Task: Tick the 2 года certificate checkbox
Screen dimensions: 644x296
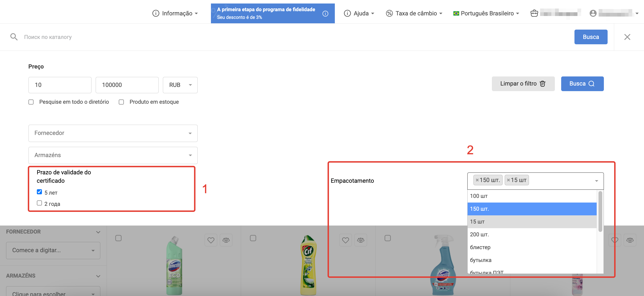Action: tap(39, 203)
